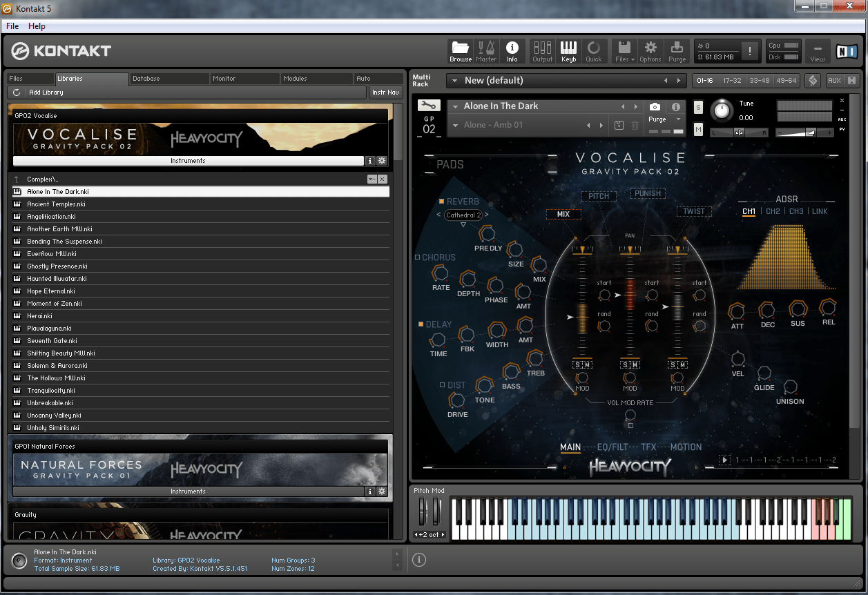Go up from Complex folder
Image resolution: width=868 pixels, height=595 pixels.
coord(17,179)
